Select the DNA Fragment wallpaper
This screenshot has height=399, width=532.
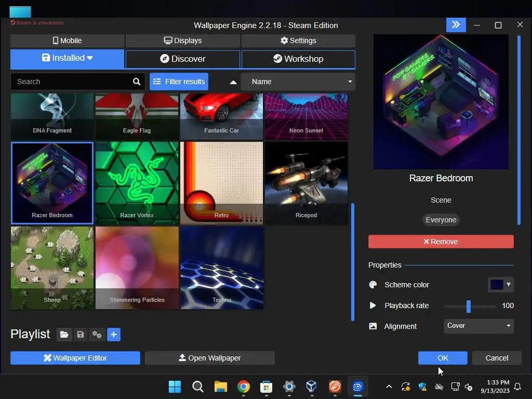(x=52, y=117)
